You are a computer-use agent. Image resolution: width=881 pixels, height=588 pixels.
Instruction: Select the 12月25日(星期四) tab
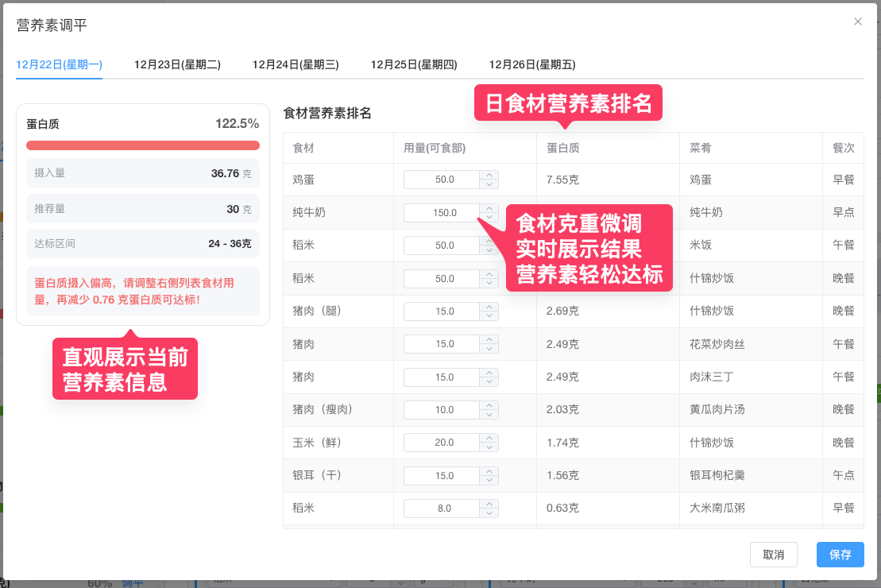click(x=413, y=64)
